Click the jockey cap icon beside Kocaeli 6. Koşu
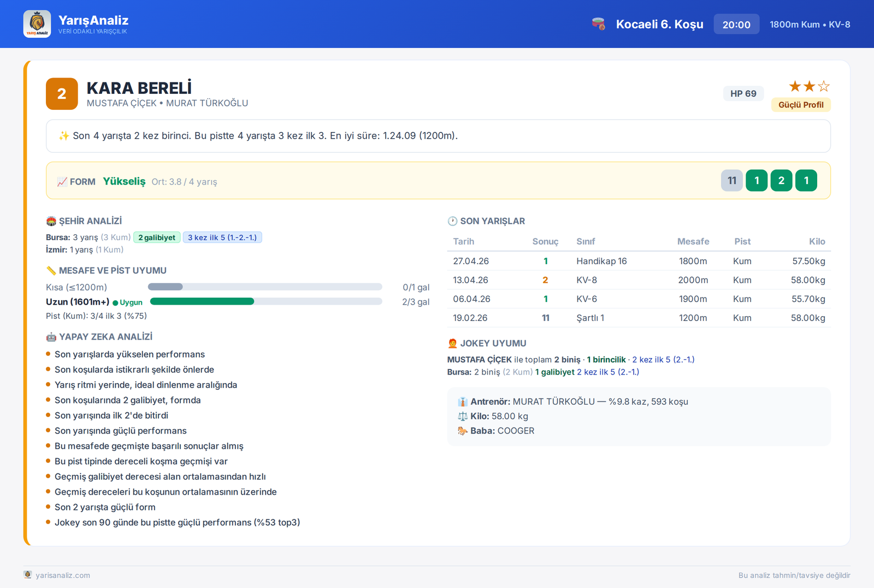 point(598,24)
